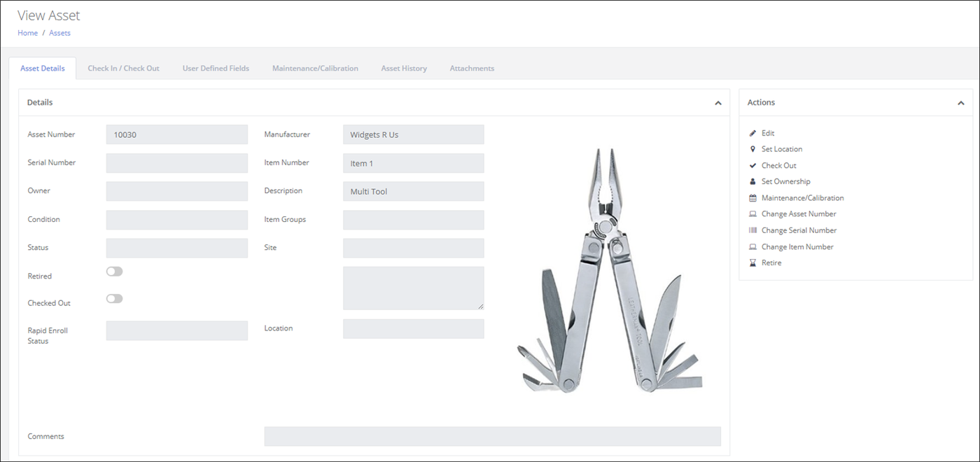This screenshot has height=462, width=980.
Task: Collapse the Actions panel chevron
Action: point(960,103)
